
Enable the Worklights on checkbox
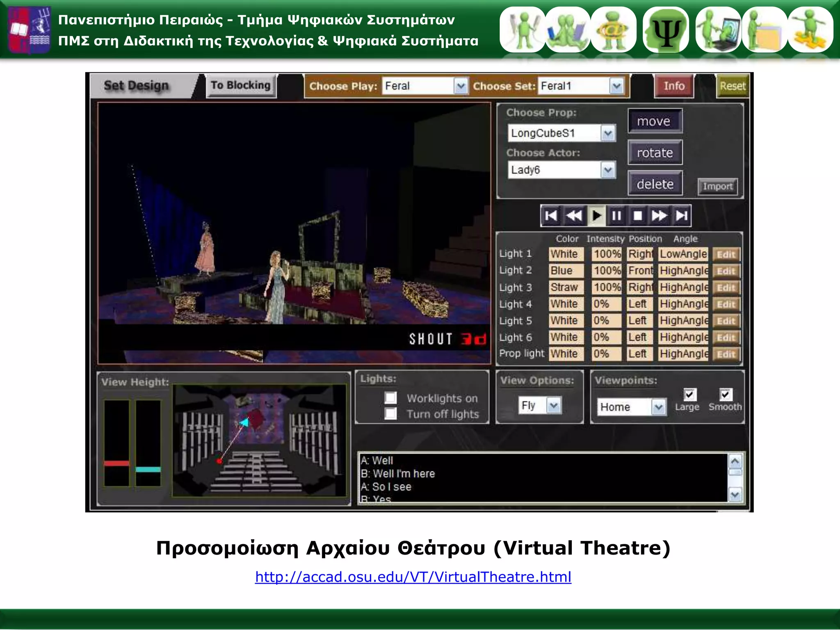[390, 397]
